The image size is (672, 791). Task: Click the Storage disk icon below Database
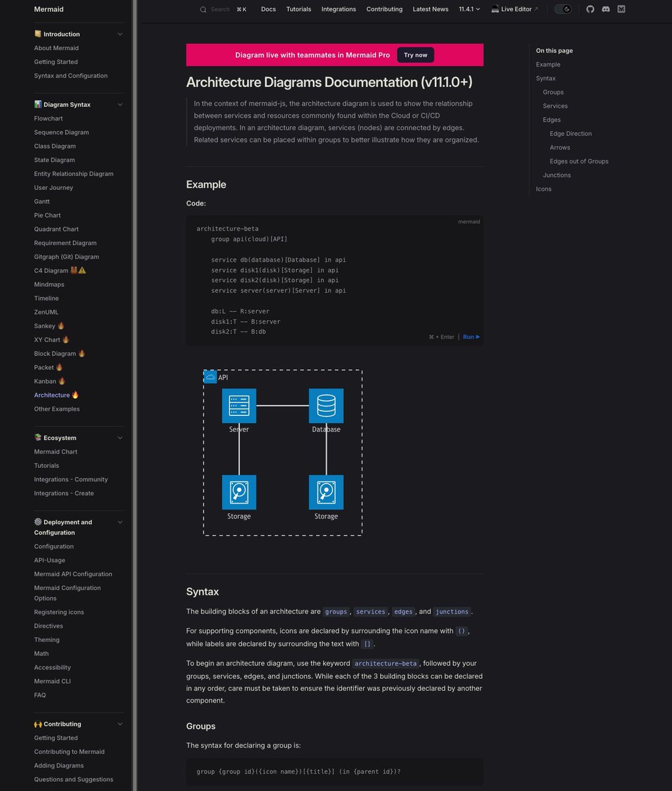point(326,492)
